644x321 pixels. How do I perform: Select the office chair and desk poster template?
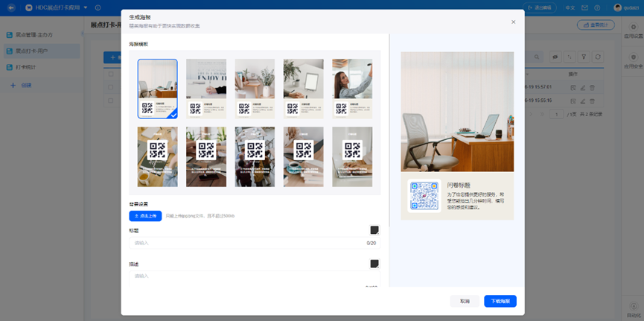(158, 89)
